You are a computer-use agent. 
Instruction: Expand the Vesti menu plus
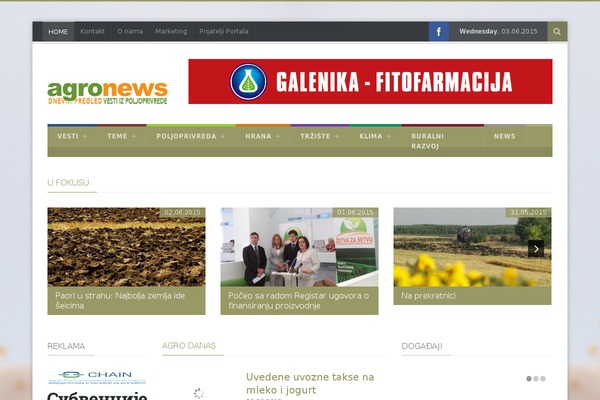[x=85, y=136]
